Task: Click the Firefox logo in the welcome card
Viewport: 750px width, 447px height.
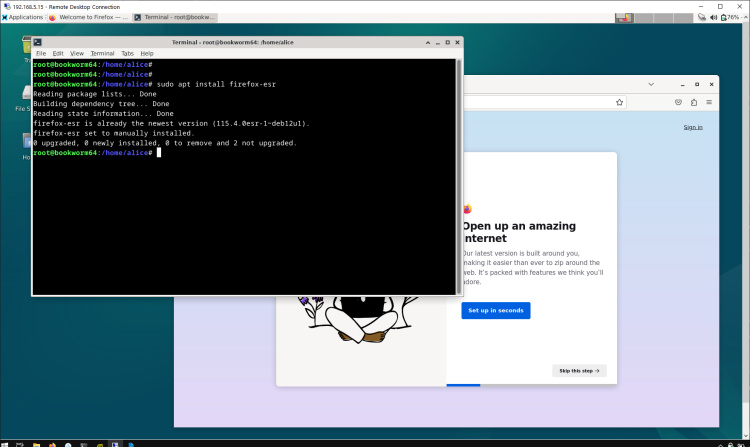Action: 467,209
